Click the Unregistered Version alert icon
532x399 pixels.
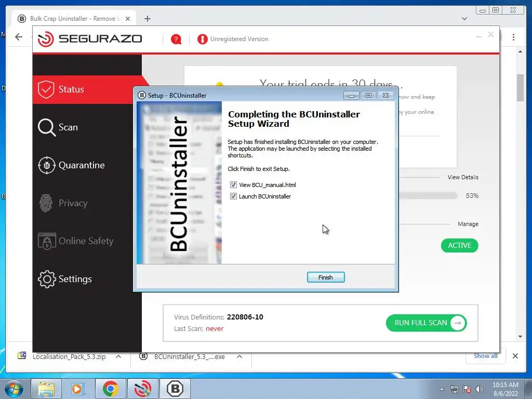click(x=202, y=39)
